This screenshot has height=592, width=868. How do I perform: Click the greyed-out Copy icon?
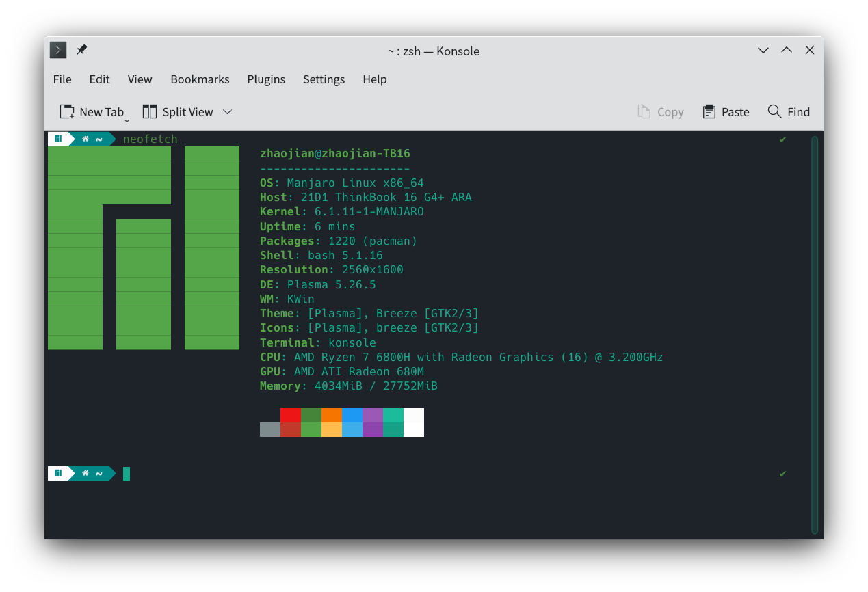pyautogui.click(x=644, y=111)
